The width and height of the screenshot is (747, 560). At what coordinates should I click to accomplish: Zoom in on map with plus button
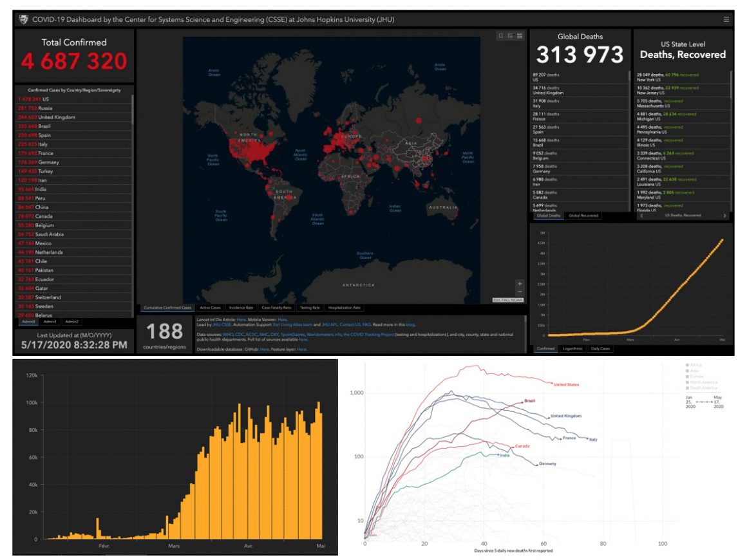point(520,284)
